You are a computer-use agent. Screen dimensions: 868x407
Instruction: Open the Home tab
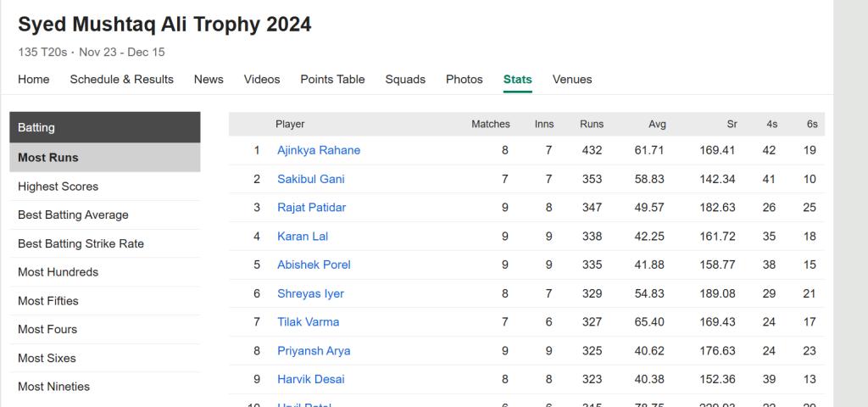coord(34,79)
